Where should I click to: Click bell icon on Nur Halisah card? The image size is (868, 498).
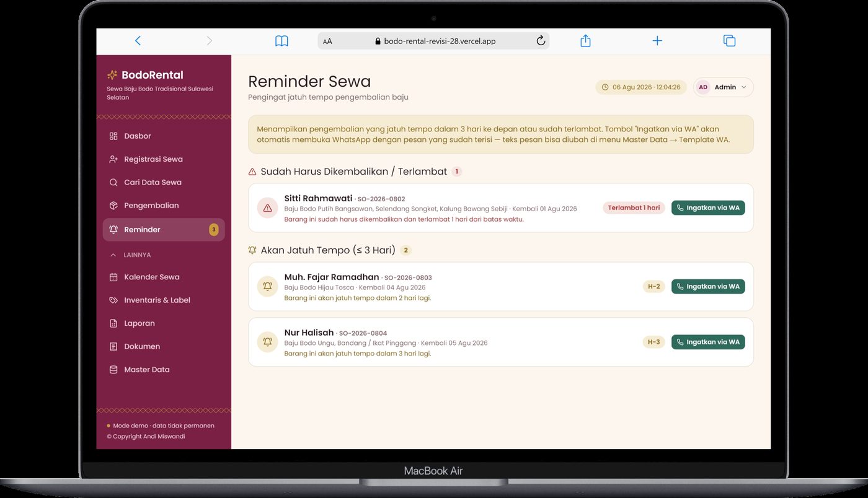point(267,342)
